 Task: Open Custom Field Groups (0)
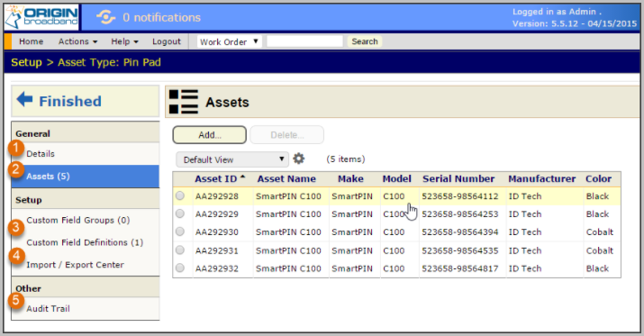(78, 220)
